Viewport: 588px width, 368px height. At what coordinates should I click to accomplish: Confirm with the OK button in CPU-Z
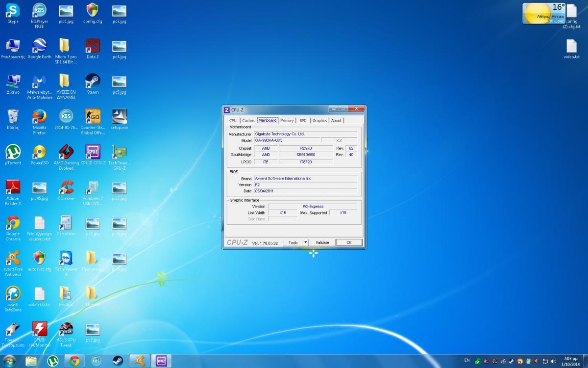349,242
